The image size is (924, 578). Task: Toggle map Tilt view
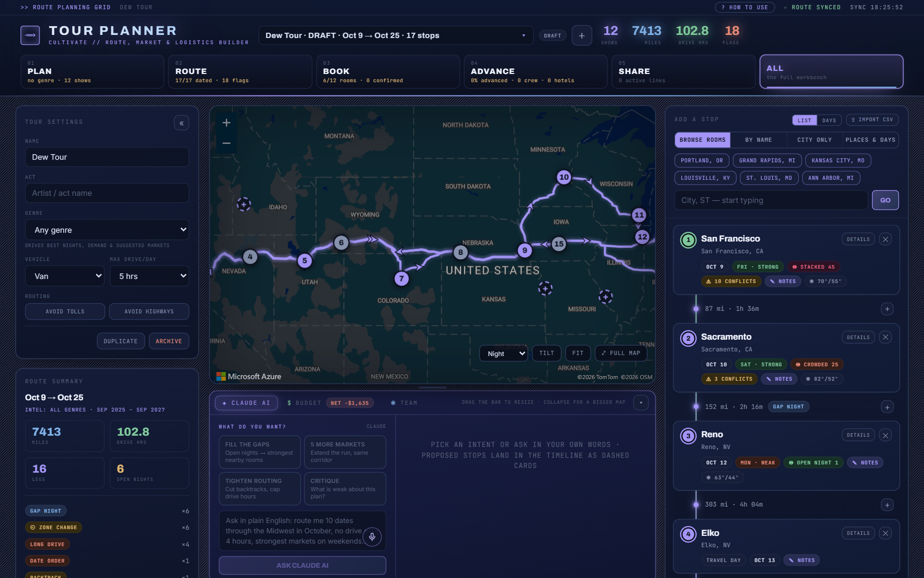pos(547,353)
